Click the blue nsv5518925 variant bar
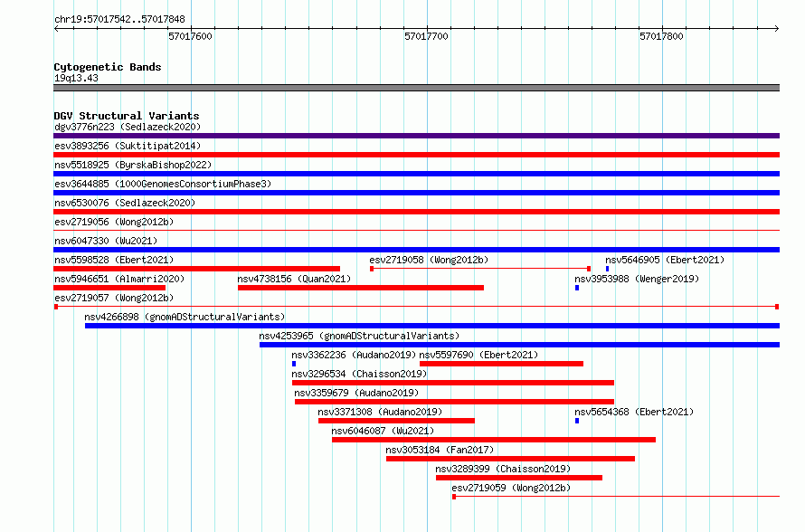The height and width of the screenshot is (532, 805). pos(416,174)
